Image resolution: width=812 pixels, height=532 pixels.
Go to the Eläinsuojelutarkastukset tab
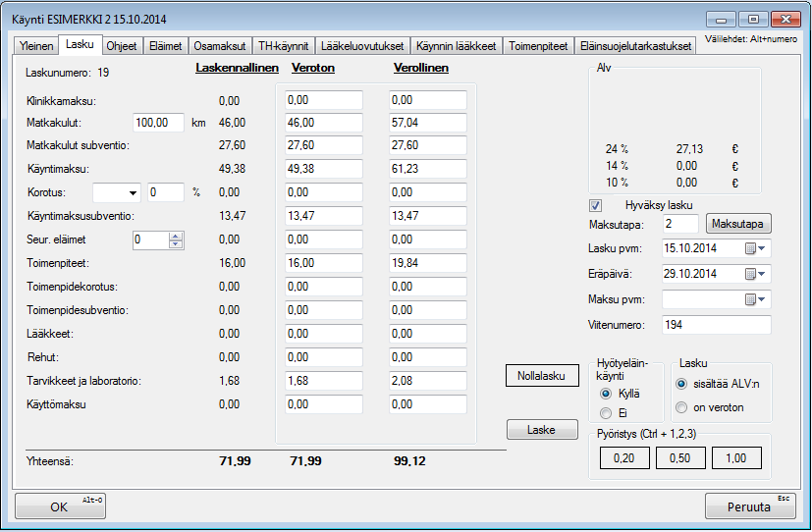click(635, 46)
